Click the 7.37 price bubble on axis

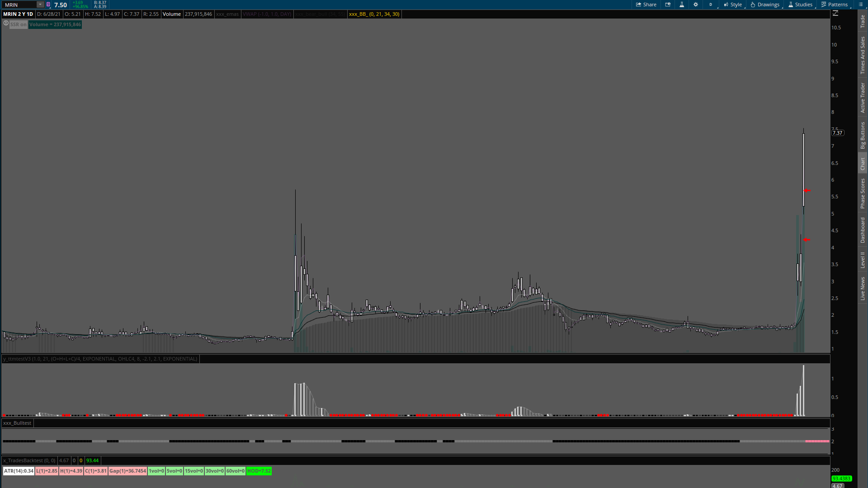(837, 133)
